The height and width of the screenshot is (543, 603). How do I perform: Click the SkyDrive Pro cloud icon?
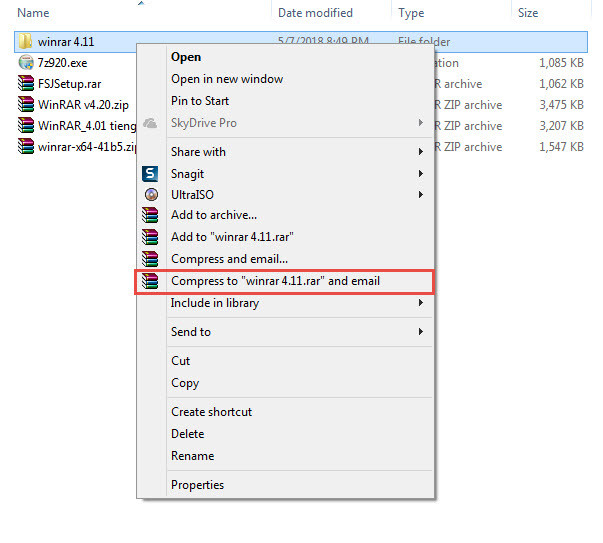click(x=150, y=123)
